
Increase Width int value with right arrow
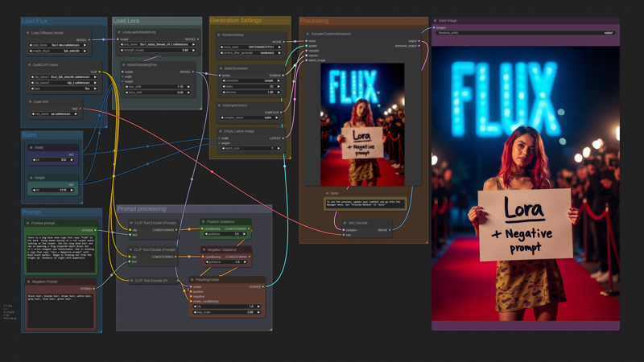coord(72,159)
